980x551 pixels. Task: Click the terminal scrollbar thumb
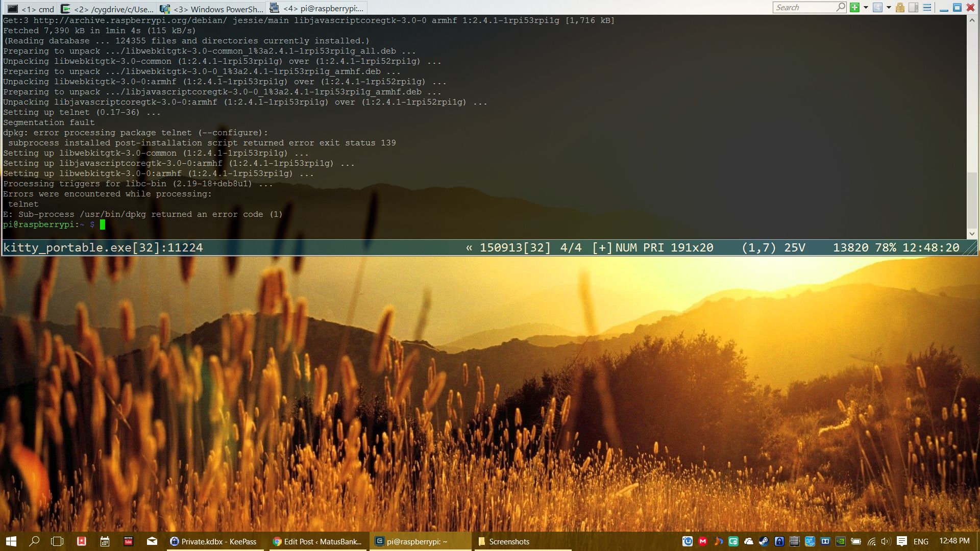(x=972, y=200)
